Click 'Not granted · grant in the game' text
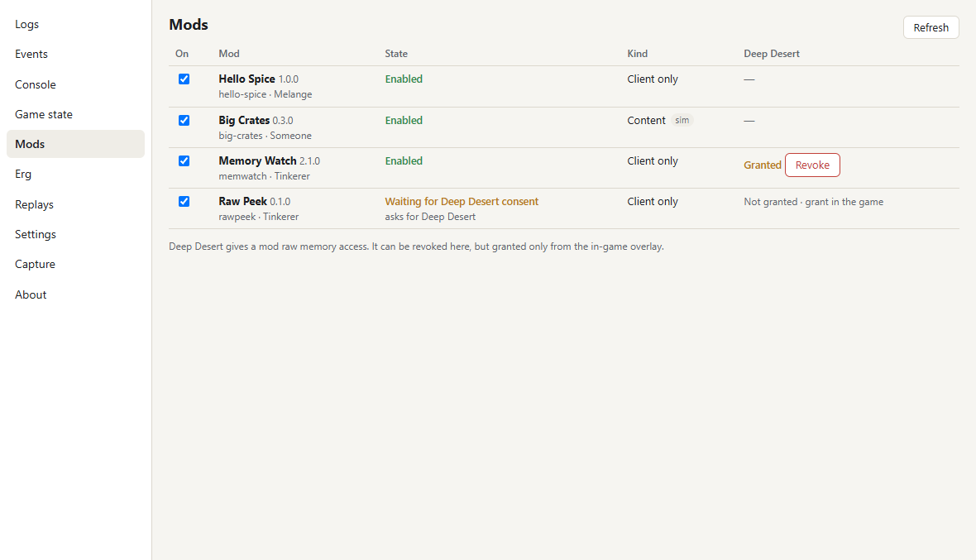This screenshot has width=976, height=560. point(814,202)
